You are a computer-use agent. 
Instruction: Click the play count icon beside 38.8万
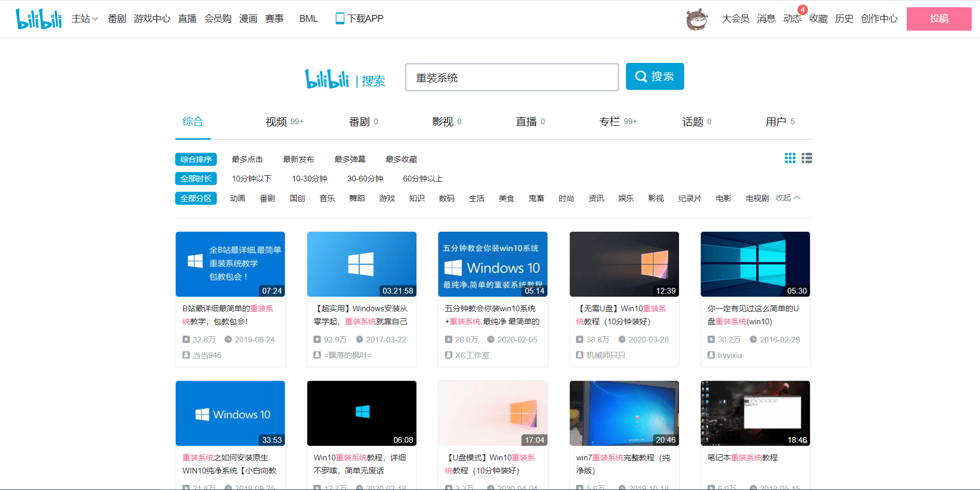pos(580,339)
